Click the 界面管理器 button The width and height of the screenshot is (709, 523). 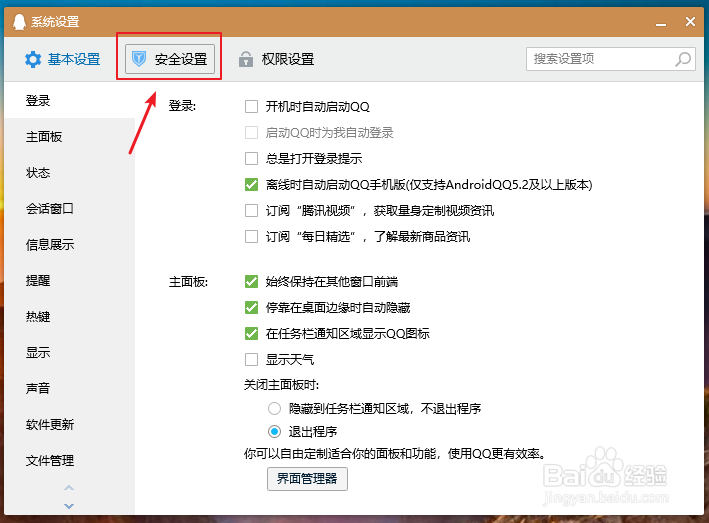(x=307, y=479)
